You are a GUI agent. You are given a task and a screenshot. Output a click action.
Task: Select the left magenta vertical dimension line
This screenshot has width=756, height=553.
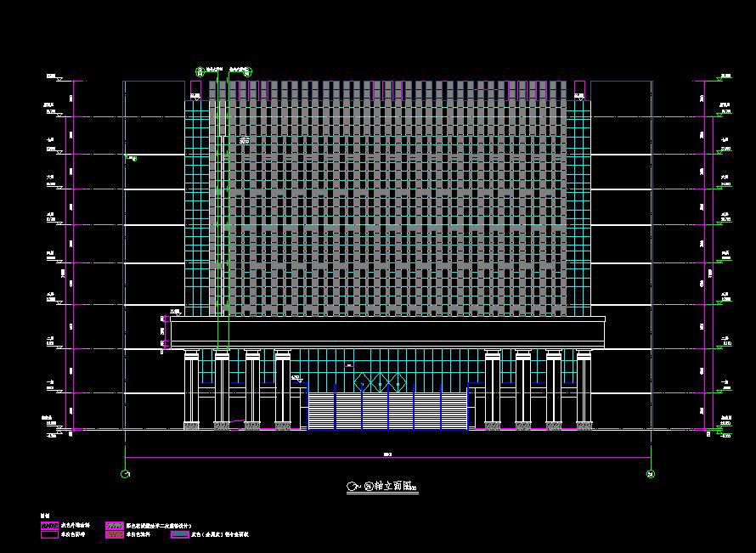76,255
